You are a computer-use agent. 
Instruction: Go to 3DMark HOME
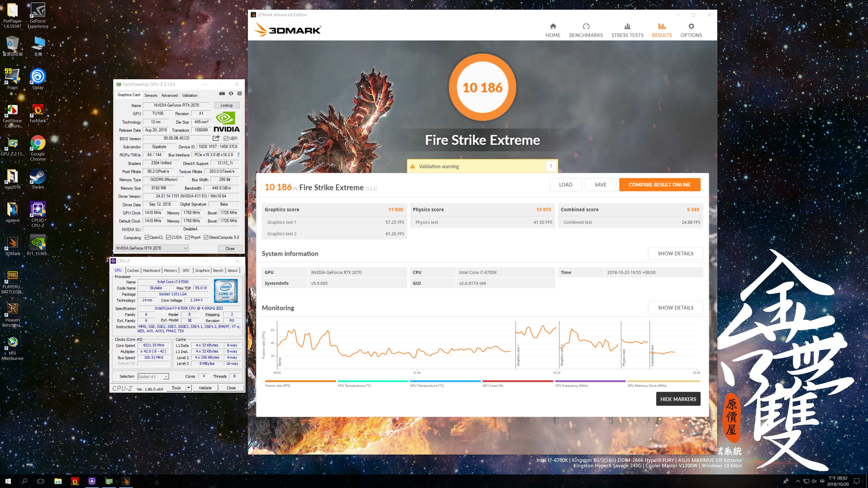pos(553,30)
